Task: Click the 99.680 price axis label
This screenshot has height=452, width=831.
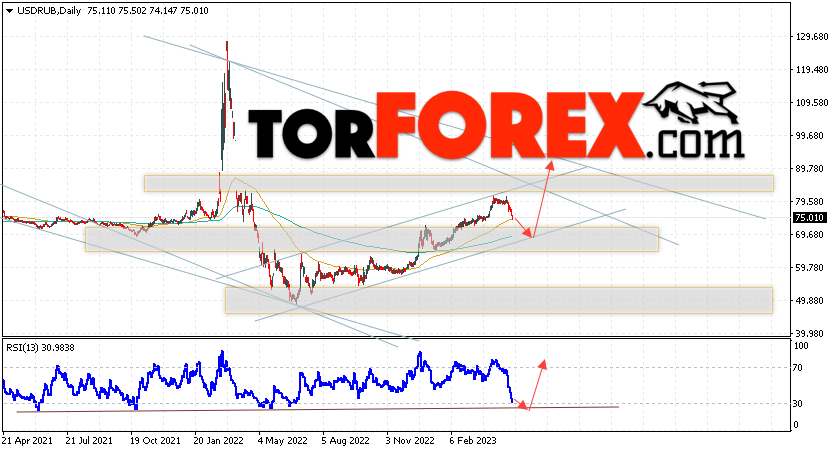Action: pos(809,136)
